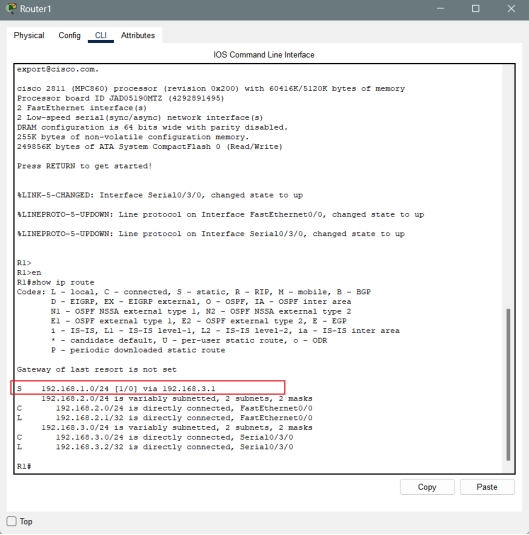Click the 'DRAM configuration is 64 bits' line
The image size is (529, 535).
pyautogui.click(x=152, y=127)
